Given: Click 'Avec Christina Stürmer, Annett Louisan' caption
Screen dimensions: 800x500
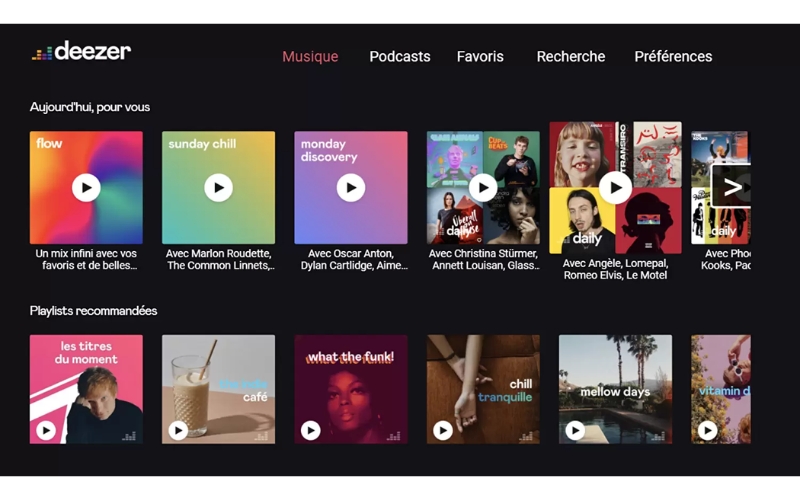Looking at the screenshot, I should coord(484,260).
